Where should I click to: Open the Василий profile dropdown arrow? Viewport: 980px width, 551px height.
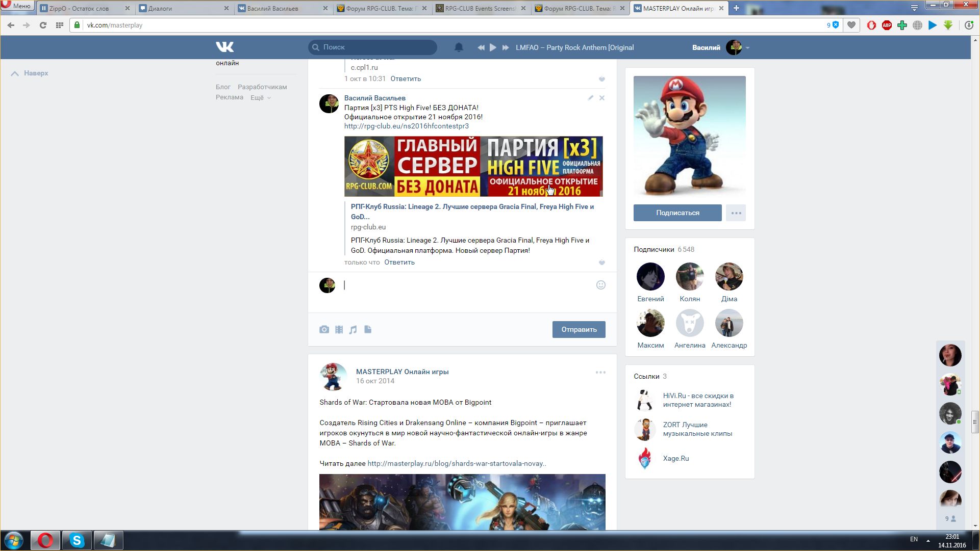coord(747,48)
